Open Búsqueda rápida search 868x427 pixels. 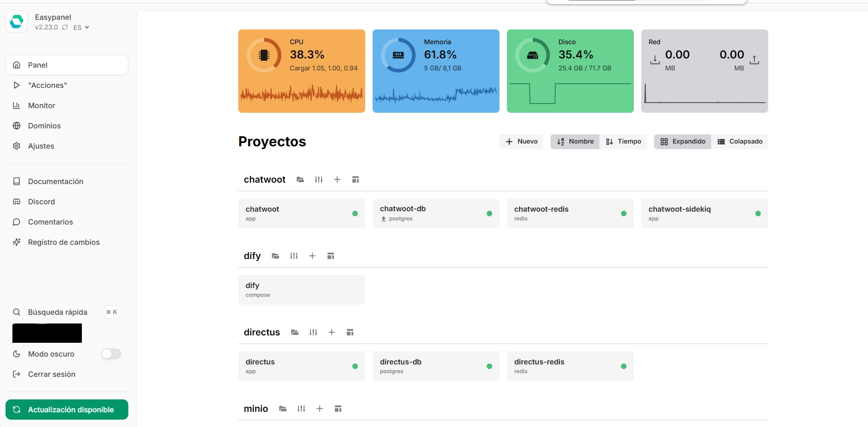pos(67,312)
